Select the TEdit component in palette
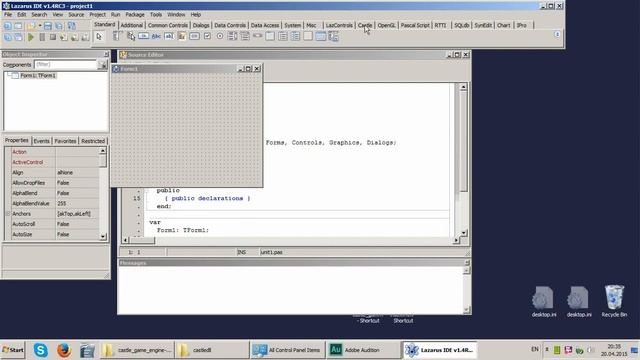The image size is (640, 360). [169, 36]
